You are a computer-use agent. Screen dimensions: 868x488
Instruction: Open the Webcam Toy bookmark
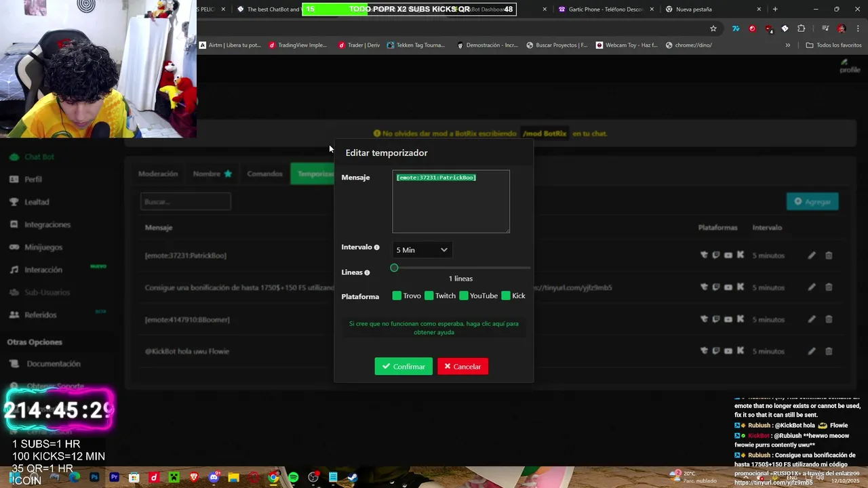(627, 45)
